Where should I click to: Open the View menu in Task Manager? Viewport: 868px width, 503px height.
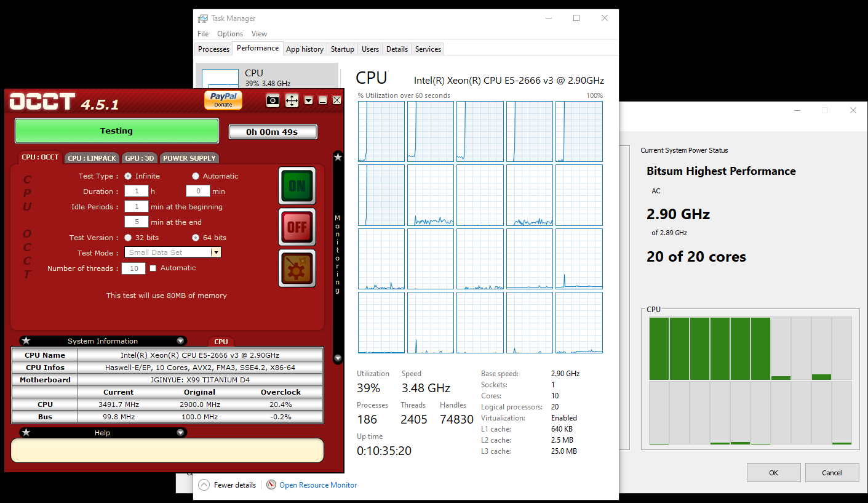(x=259, y=34)
